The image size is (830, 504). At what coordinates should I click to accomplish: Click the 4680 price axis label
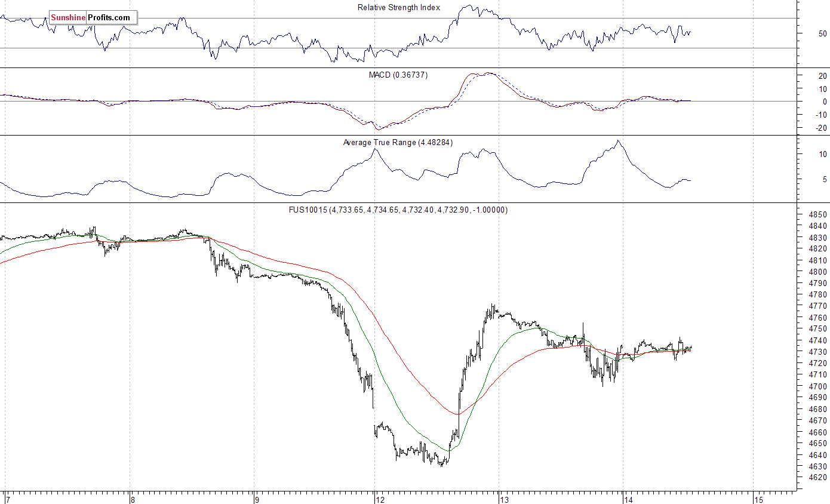click(x=818, y=410)
